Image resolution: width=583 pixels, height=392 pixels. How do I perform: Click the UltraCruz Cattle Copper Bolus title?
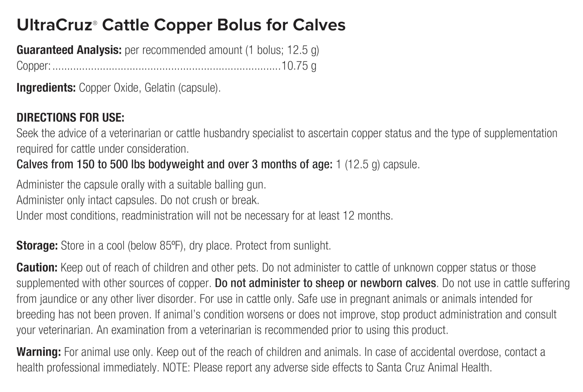pos(181,25)
